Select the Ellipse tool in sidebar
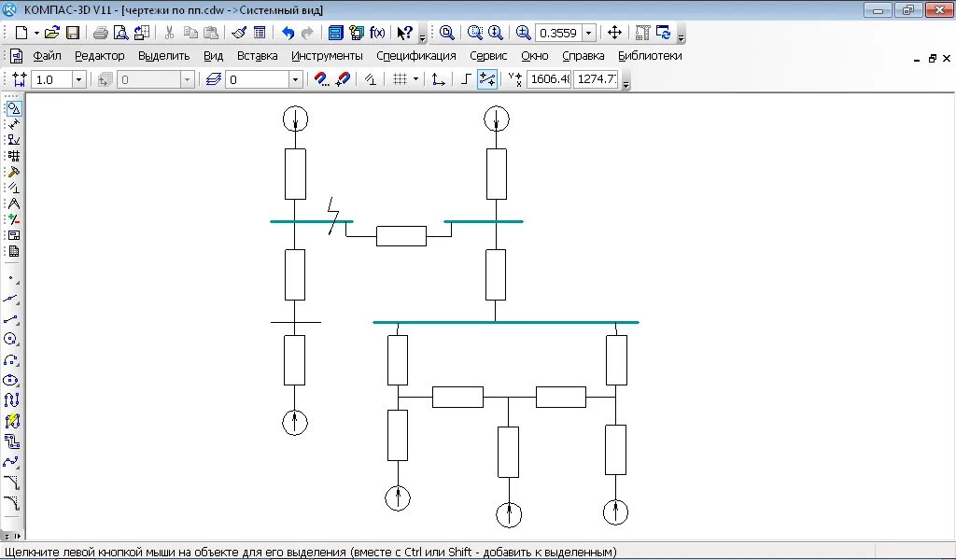 point(12,380)
